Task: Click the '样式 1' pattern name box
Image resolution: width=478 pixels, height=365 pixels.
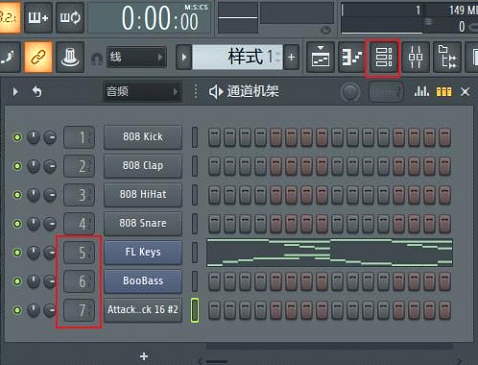Action: [237, 57]
